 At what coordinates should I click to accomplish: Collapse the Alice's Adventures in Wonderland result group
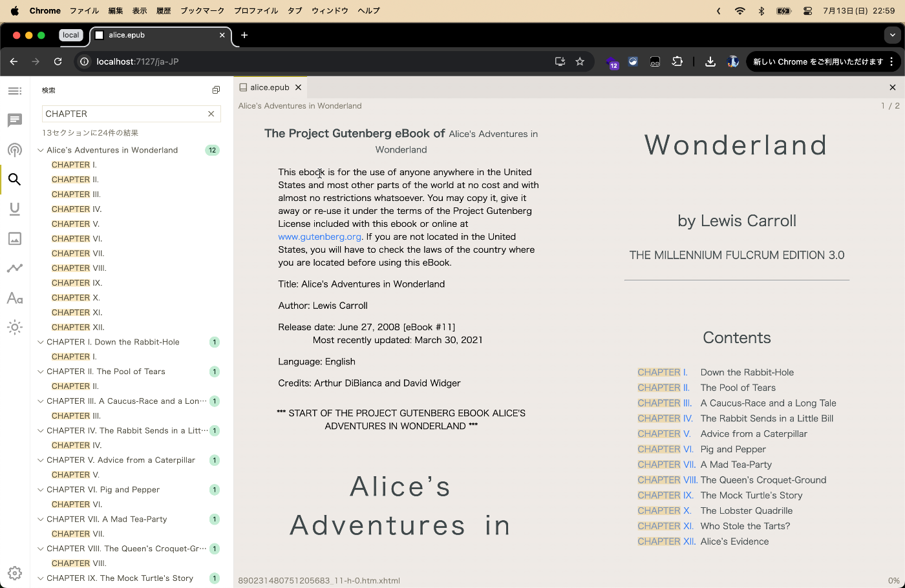point(41,150)
